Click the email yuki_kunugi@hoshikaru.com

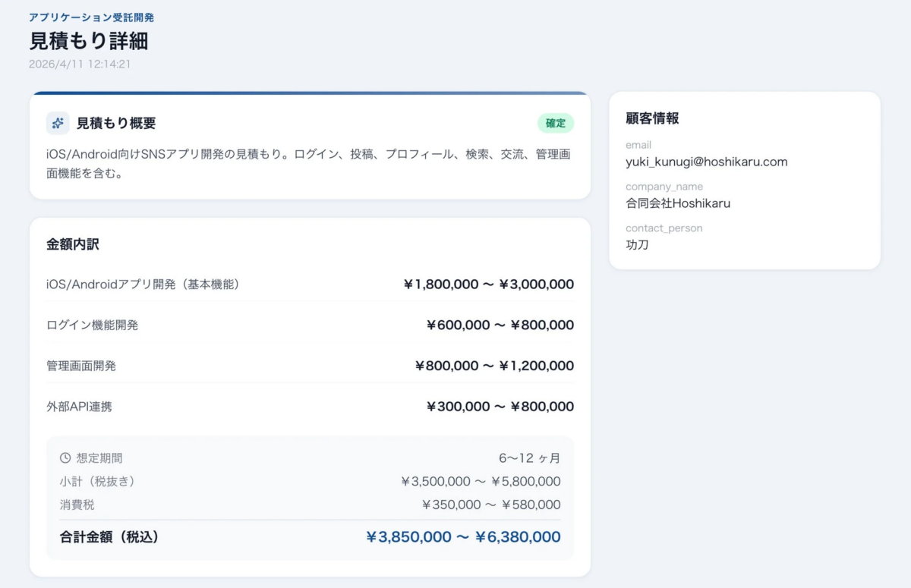[706, 162]
